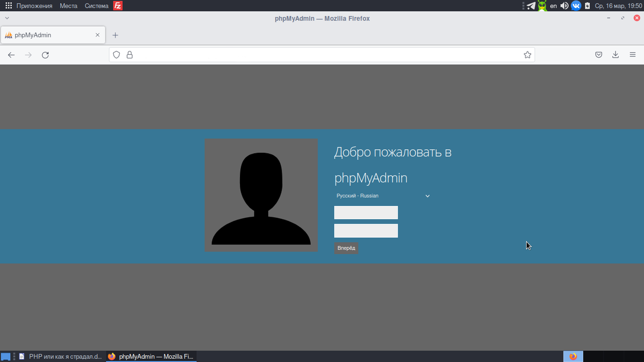Click the show desktop button in the taskbar
This screenshot has height=362, width=644.
[x=6, y=356]
